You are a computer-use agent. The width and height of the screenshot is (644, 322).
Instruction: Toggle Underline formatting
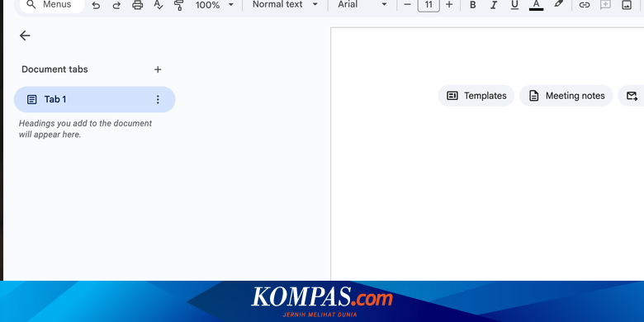514,5
